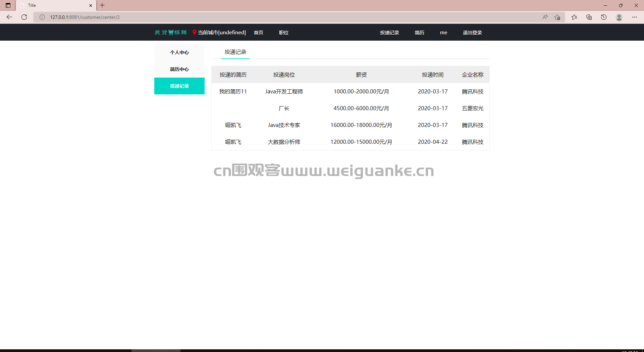Click 厂长 position cell
Viewport: 644px width, 352px height.
(284, 108)
